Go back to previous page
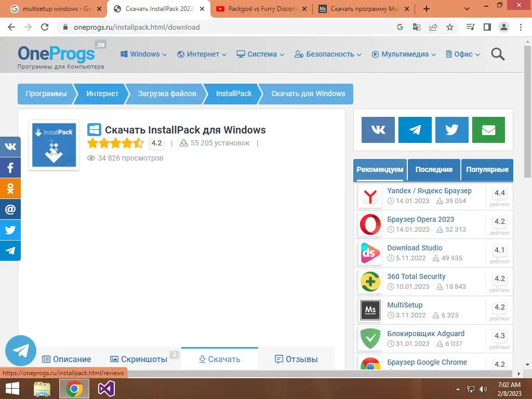 11,27
